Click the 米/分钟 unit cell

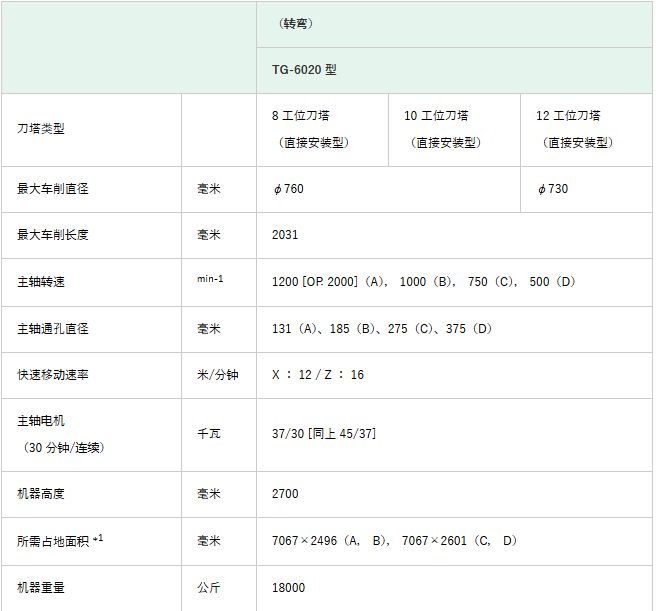[x=218, y=375]
